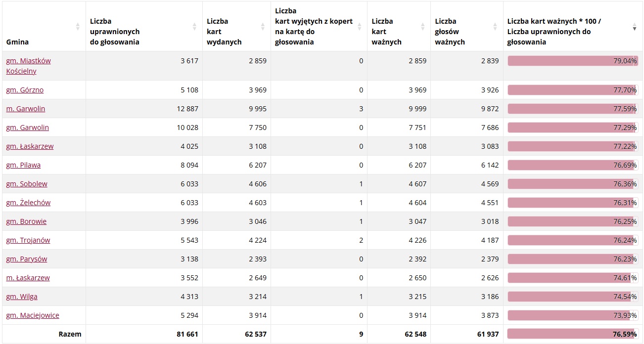This screenshot has width=644, height=344.
Task: Click the Razem 76,59% progress bar
Action: tap(572, 334)
